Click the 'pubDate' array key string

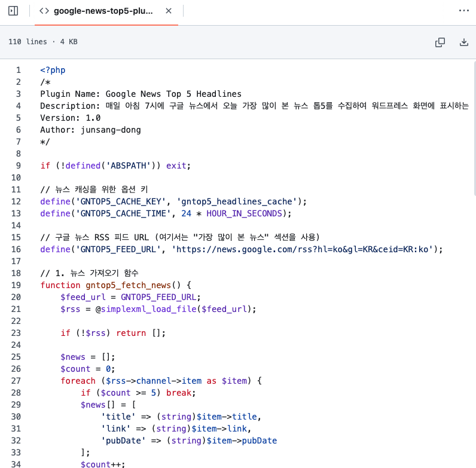(x=123, y=441)
